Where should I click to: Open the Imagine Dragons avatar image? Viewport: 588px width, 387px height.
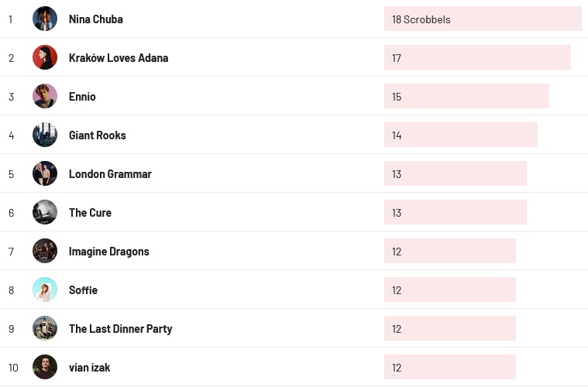pos(45,251)
